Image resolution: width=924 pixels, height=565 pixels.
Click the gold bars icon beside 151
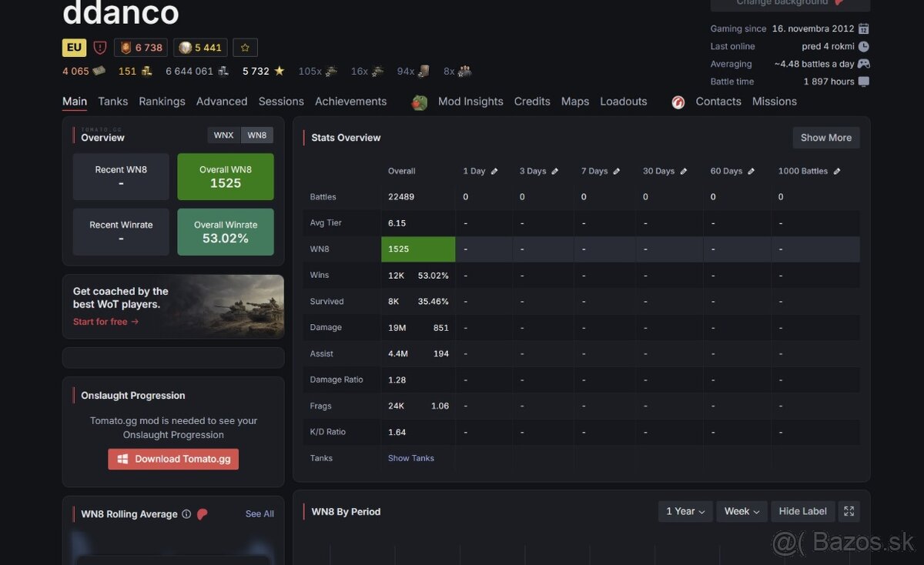click(146, 71)
